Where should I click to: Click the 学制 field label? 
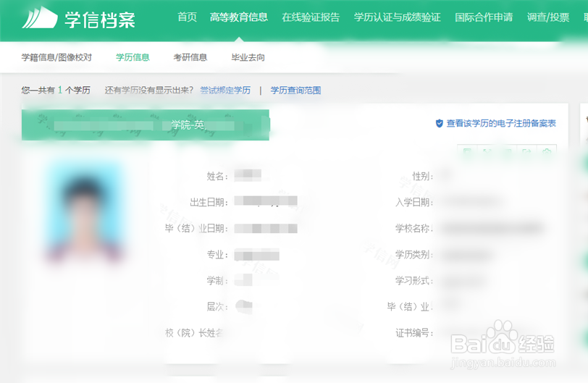click(217, 280)
